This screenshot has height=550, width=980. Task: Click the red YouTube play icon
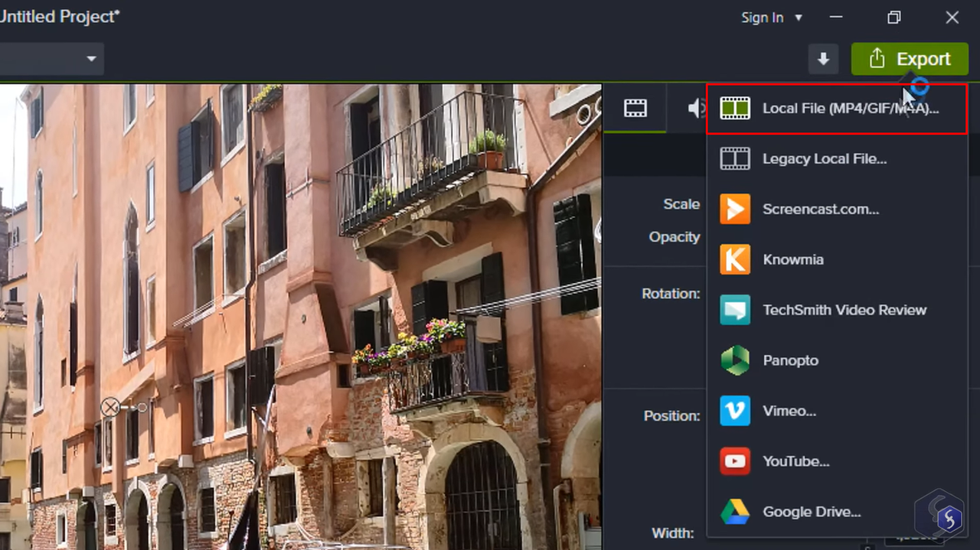coord(735,462)
